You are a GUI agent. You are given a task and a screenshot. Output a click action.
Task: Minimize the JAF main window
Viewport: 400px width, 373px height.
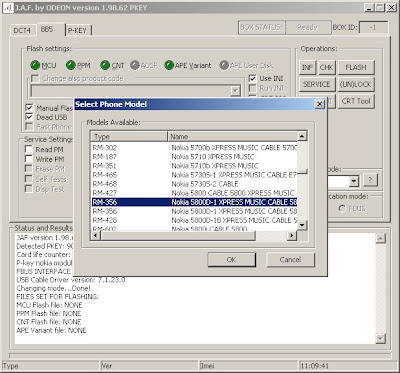tap(369, 8)
